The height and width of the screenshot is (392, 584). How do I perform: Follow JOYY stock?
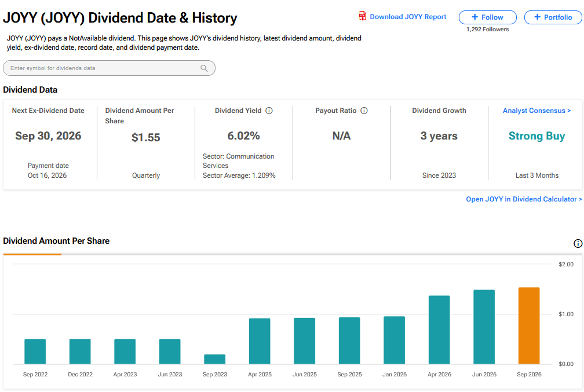pos(488,17)
